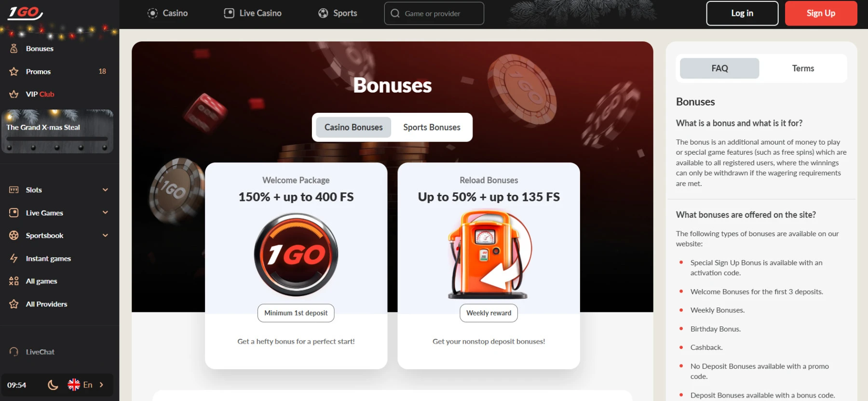868x401 pixels.
Task: Expand the Sportsbook submenu chevron
Action: (105, 235)
